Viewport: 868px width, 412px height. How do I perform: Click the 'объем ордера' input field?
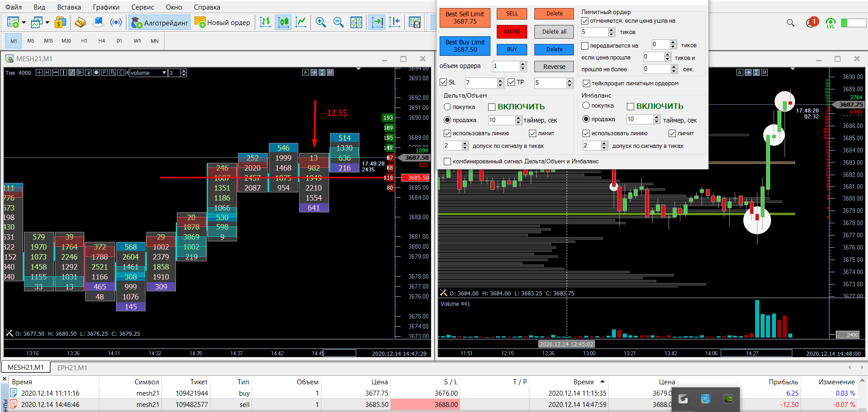(x=506, y=66)
